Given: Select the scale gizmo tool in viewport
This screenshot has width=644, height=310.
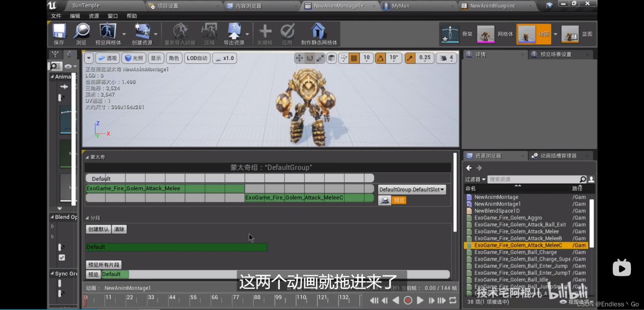Looking at the screenshot, I should point(320,58).
